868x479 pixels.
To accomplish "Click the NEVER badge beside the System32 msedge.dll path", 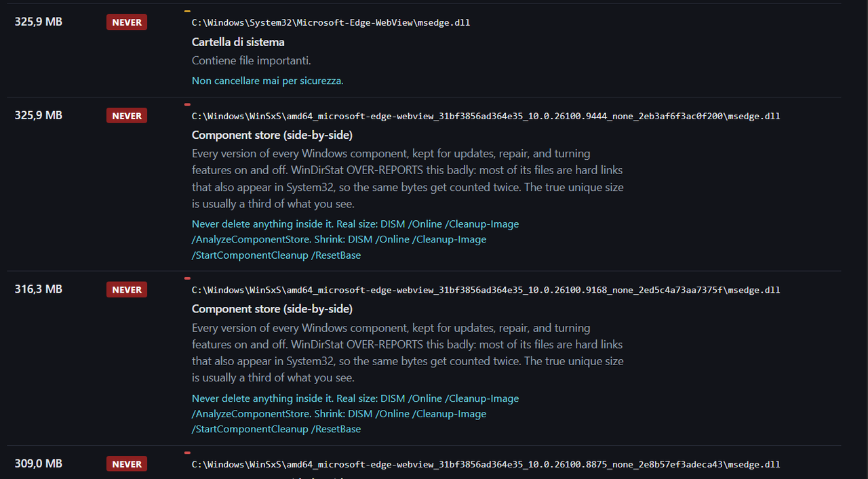I will click(127, 22).
